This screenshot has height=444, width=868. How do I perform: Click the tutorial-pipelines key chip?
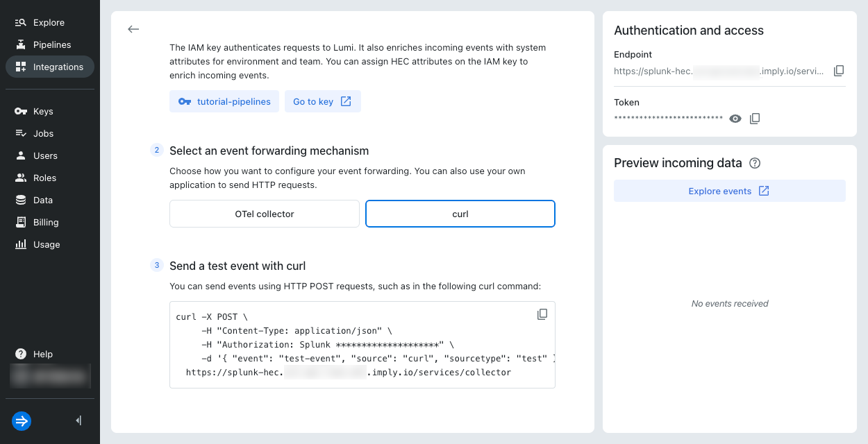pyautogui.click(x=224, y=101)
